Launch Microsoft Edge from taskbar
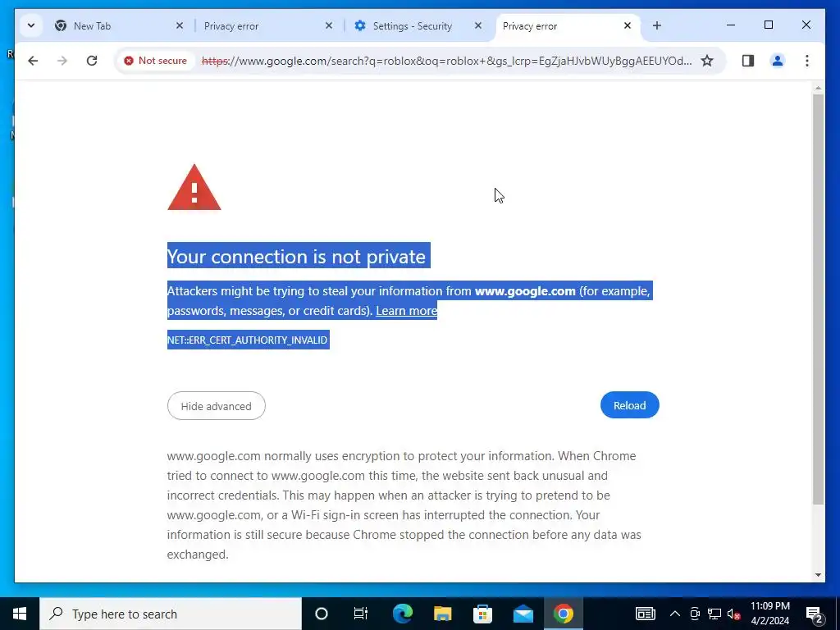The image size is (840, 630). pyautogui.click(x=402, y=614)
